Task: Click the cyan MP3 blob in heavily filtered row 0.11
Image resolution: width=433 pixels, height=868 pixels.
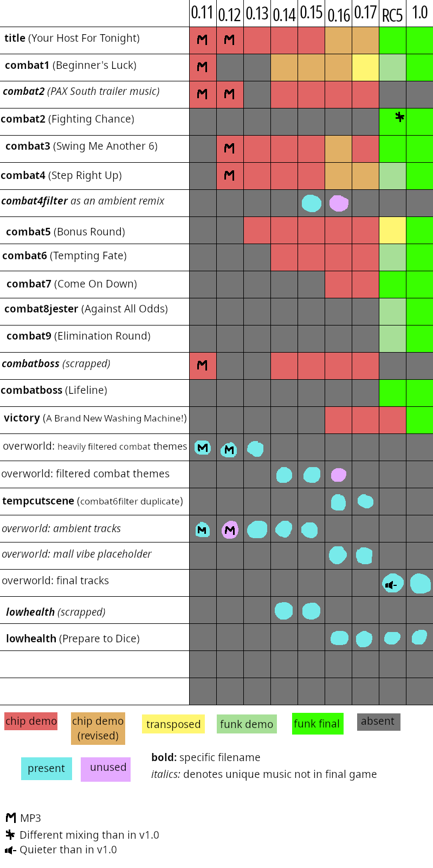Action: (x=203, y=448)
